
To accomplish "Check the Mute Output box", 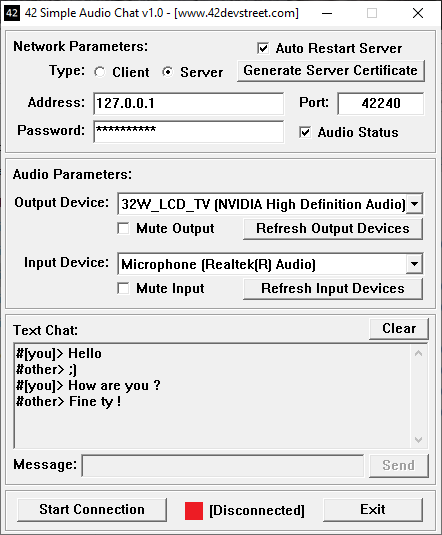I will [123, 228].
